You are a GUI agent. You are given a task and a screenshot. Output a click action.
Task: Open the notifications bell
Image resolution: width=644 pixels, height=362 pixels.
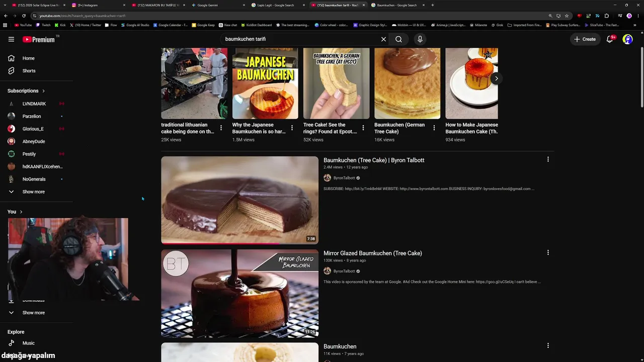click(610, 39)
